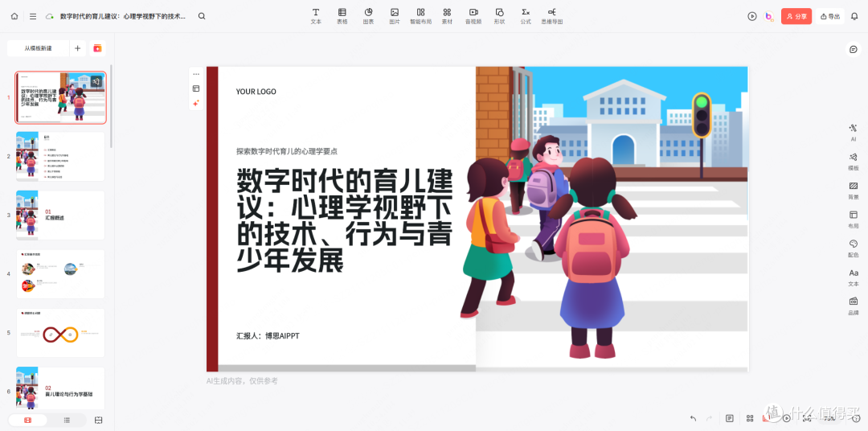Select slide 1 thumbnail

point(60,97)
